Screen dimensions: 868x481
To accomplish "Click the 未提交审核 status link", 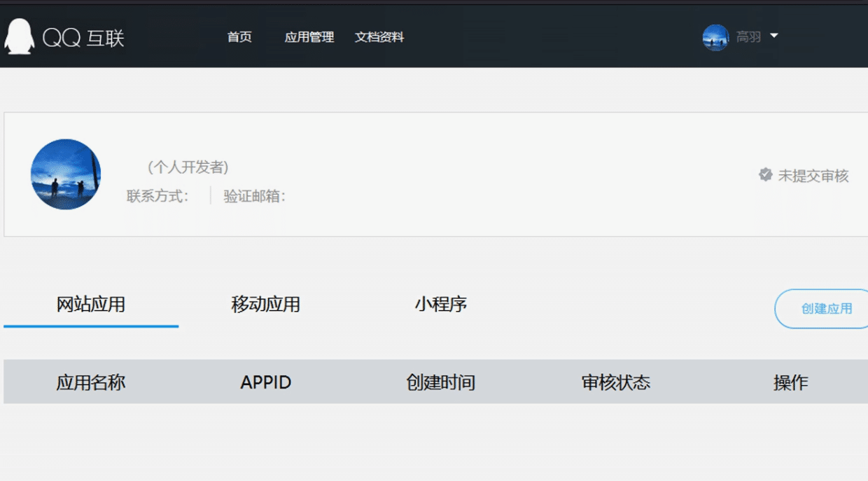I will click(813, 176).
